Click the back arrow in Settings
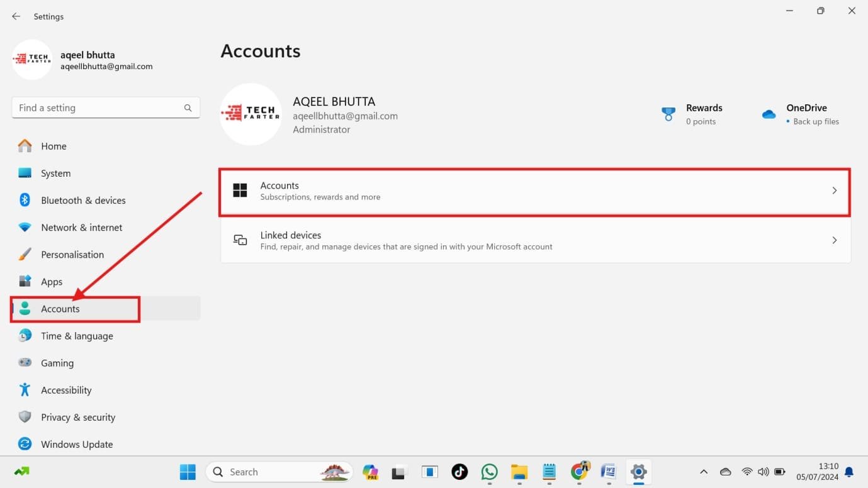Image resolution: width=868 pixels, height=488 pixels. tap(16, 16)
